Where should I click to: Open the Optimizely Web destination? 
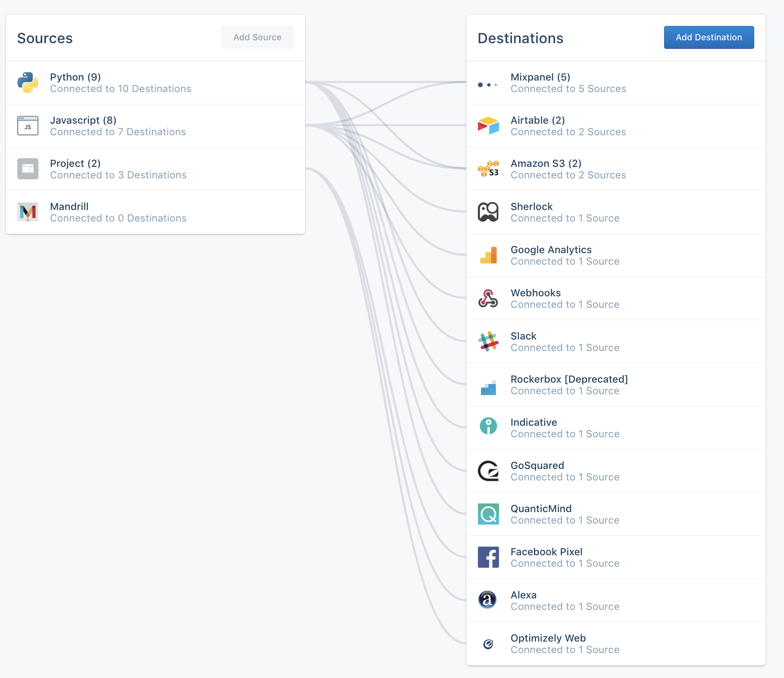pyautogui.click(x=548, y=638)
